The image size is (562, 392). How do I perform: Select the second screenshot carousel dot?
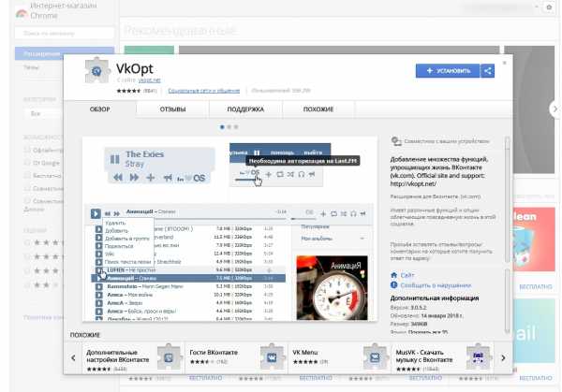[229, 126]
